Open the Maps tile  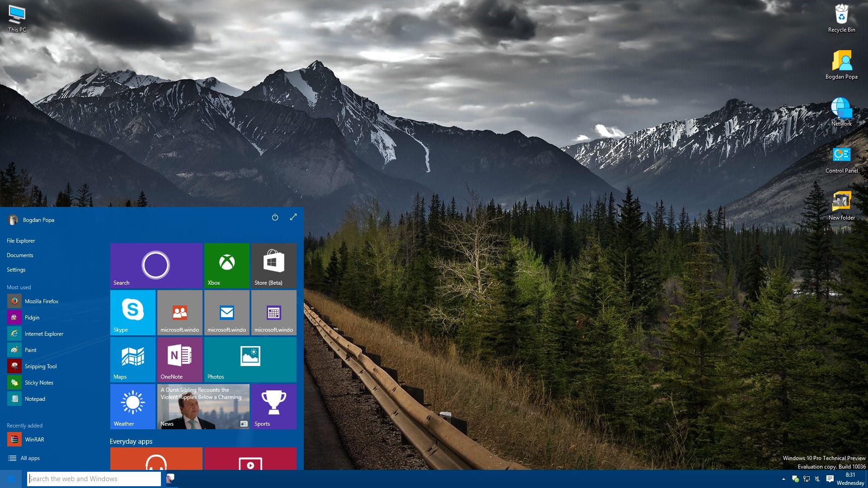click(132, 359)
